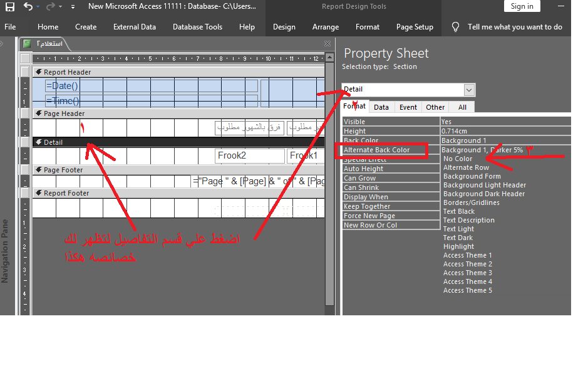This screenshot has width=588, height=383.
Task: Choose Borders/Gridlines from the list
Action: [472, 202]
